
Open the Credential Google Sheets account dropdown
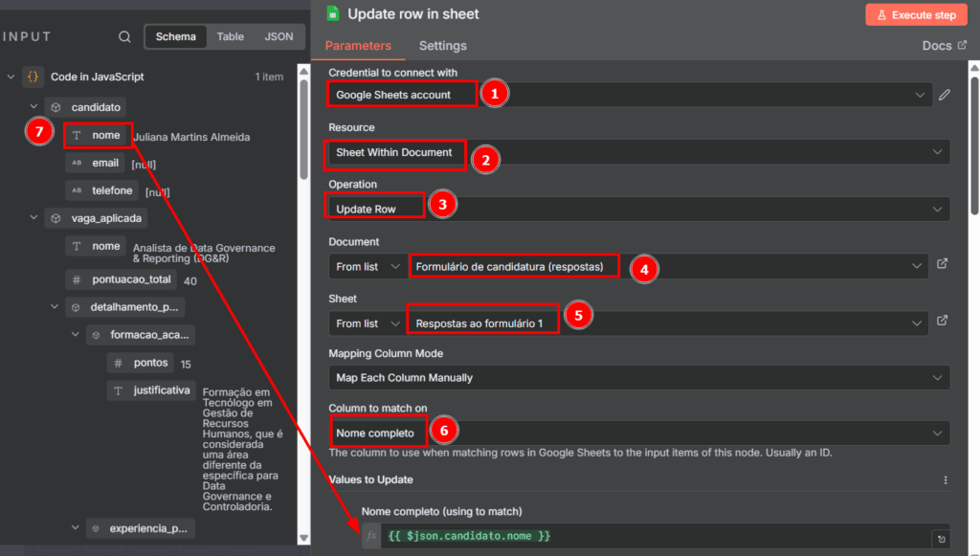pos(630,95)
